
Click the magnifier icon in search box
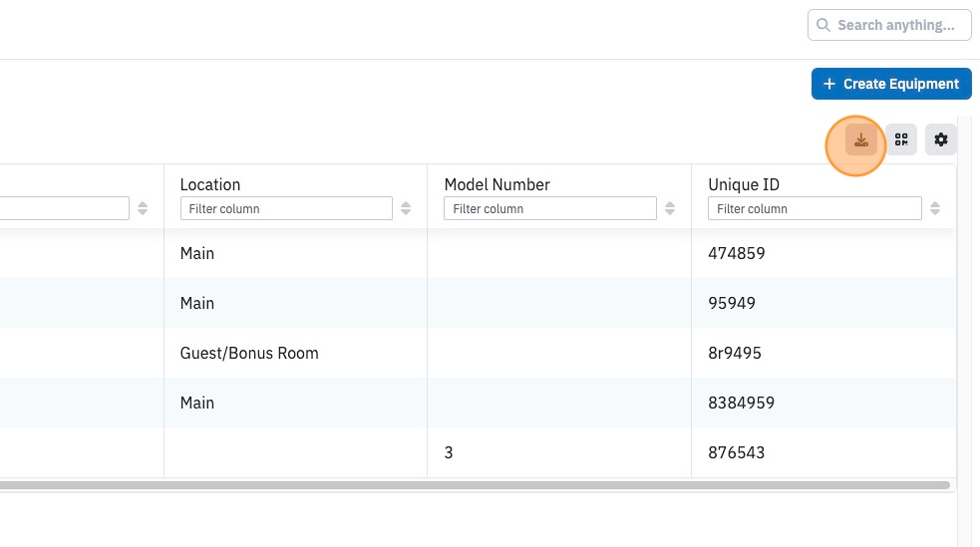(x=823, y=25)
